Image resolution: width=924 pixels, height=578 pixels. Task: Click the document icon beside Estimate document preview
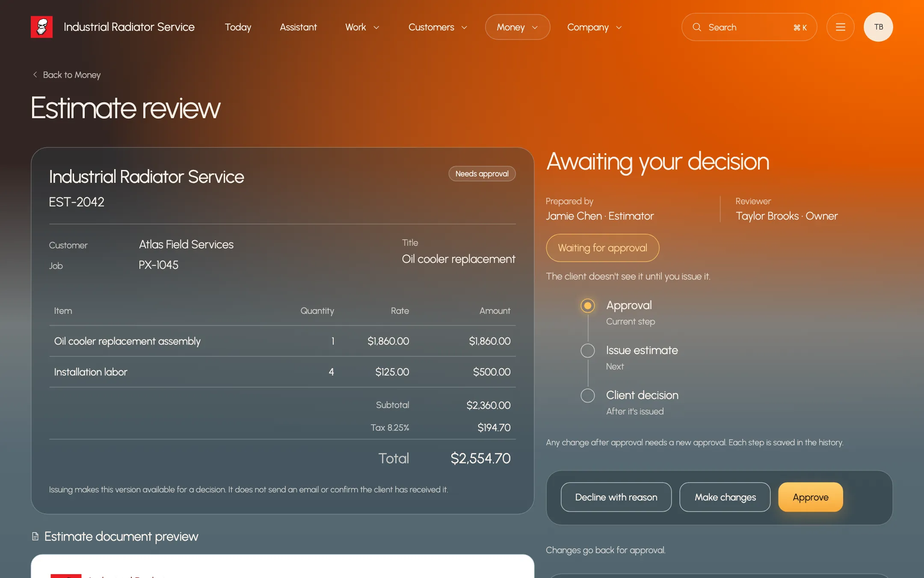pos(36,536)
